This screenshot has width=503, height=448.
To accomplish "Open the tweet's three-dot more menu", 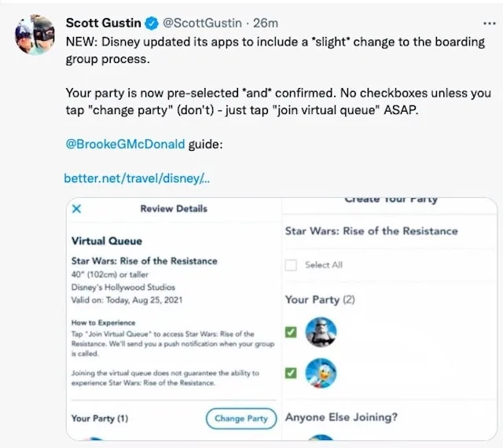I will click(x=489, y=24).
